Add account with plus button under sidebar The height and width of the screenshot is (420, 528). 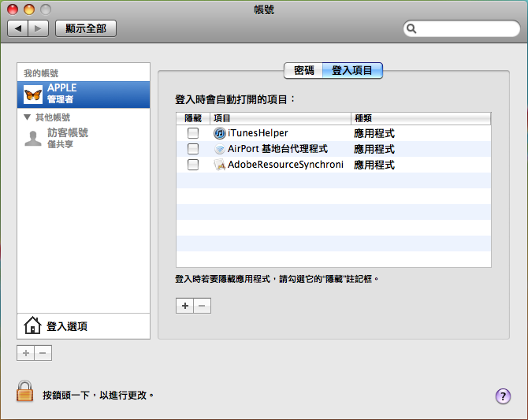(x=25, y=353)
